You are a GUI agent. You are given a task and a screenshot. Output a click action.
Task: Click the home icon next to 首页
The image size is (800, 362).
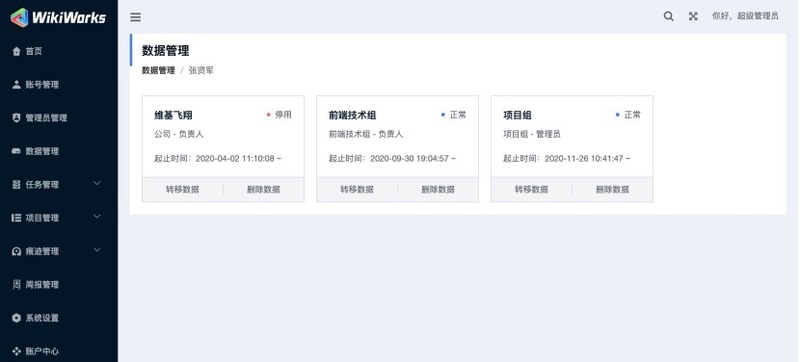click(x=16, y=51)
